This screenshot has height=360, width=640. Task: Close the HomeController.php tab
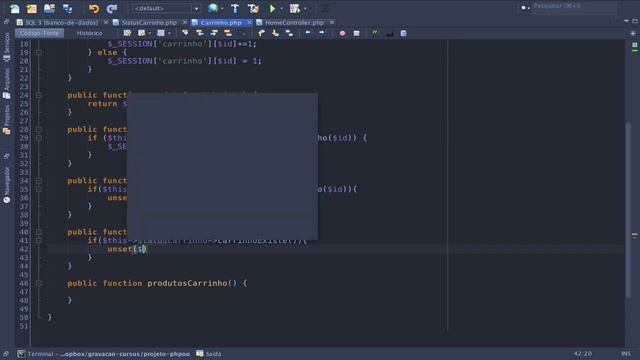coord(332,22)
